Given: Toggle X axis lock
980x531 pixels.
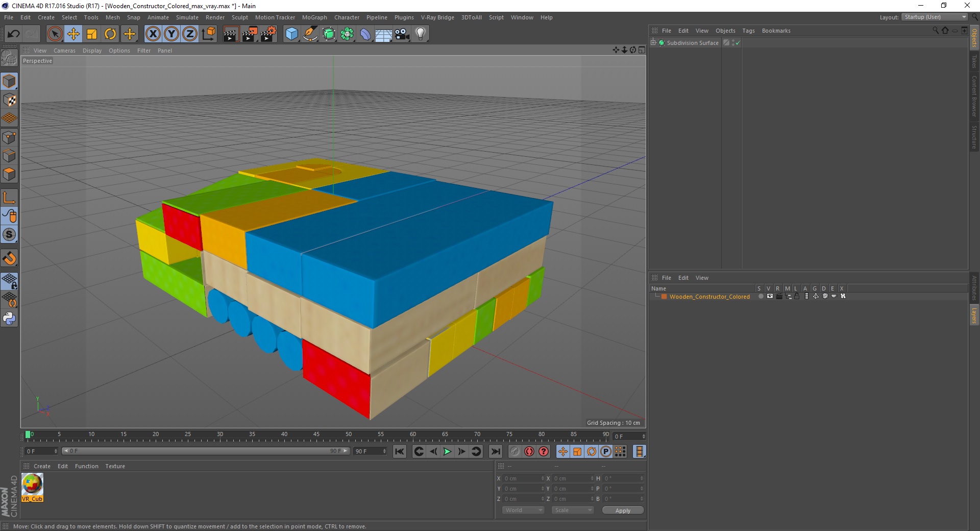Looking at the screenshot, I should (x=153, y=34).
